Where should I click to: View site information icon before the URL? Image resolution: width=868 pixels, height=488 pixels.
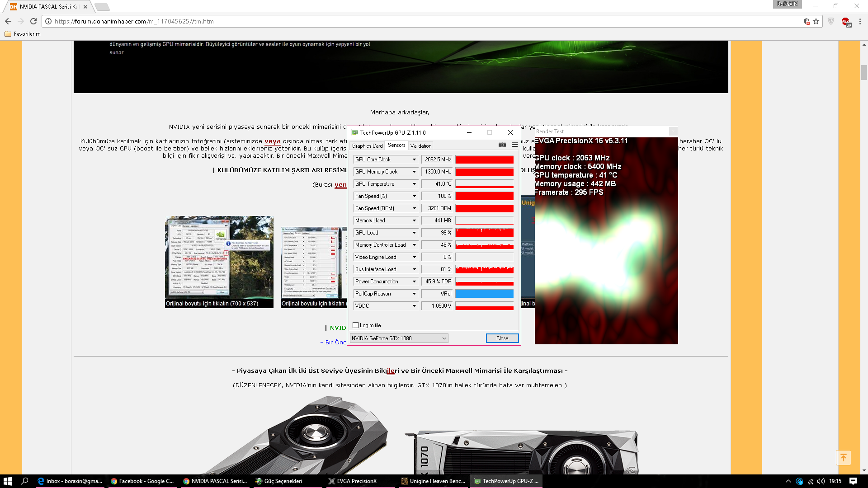pyautogui.click(x=48, y=21)
